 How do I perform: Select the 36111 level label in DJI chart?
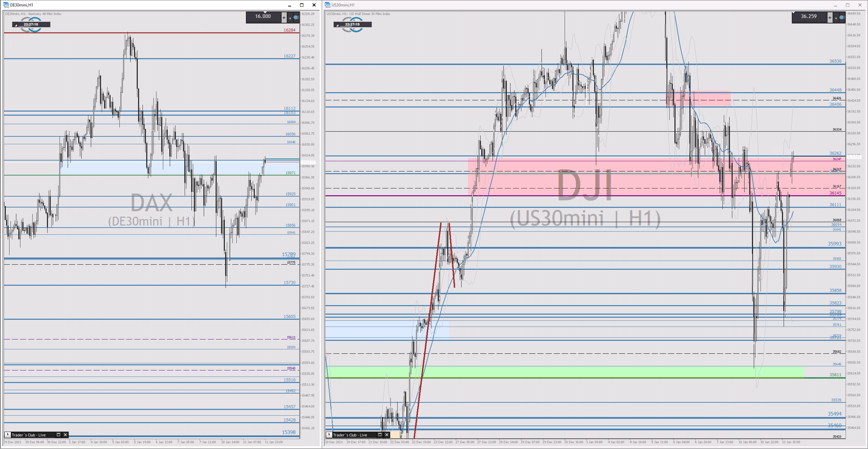click(835, 205)
